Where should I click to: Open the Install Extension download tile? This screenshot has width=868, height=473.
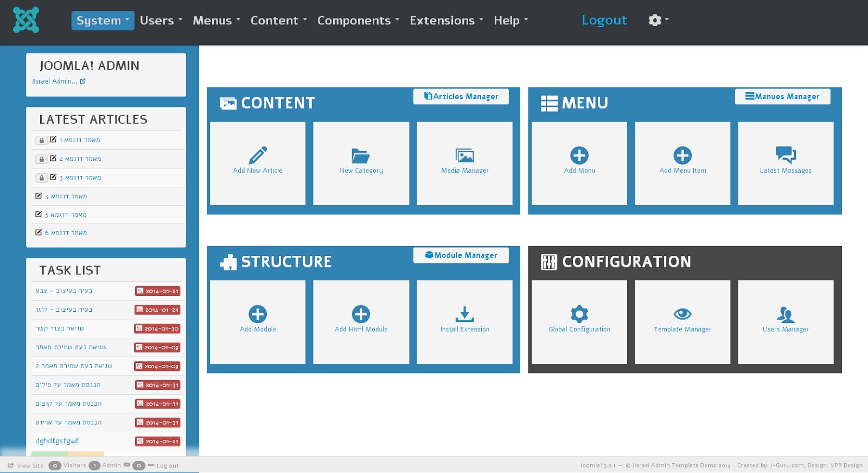464,321
